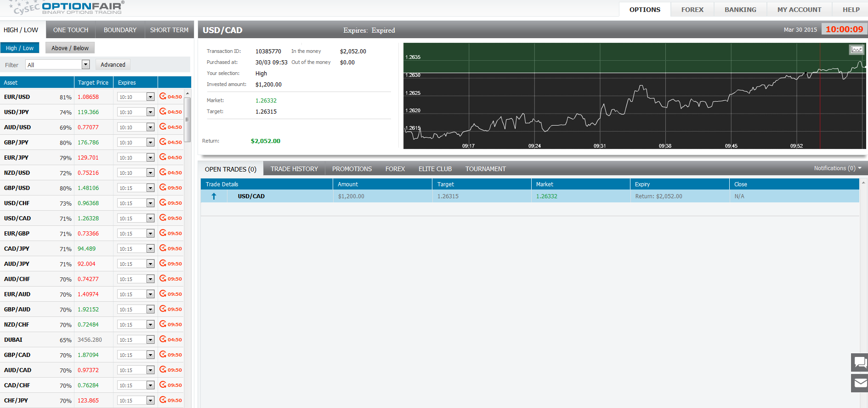Click the clock icon in GBP/USD row
The height and width of the screenshot is (408, 868).
coord(163,187)
